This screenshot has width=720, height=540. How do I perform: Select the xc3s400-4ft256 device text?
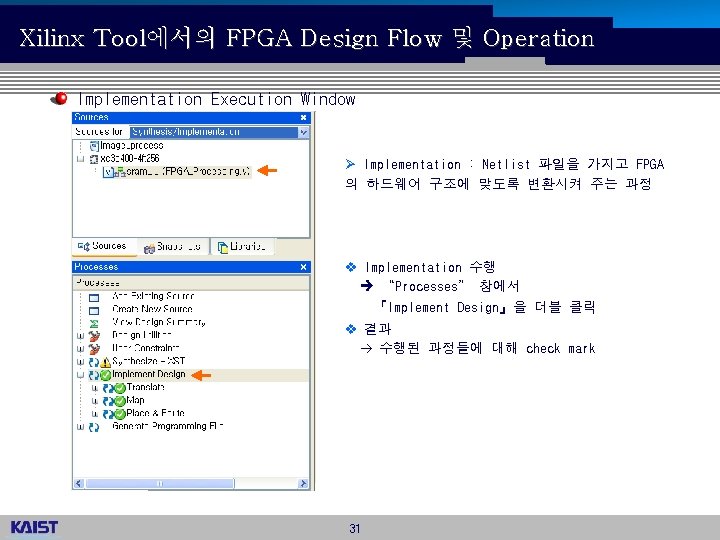130,158
